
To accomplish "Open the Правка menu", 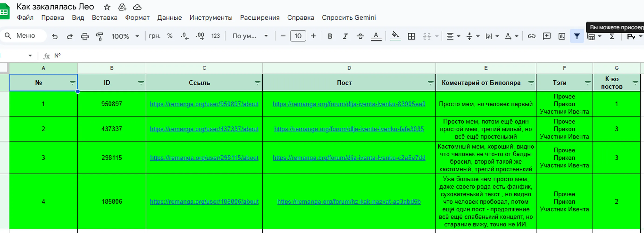I will (53, 17).
